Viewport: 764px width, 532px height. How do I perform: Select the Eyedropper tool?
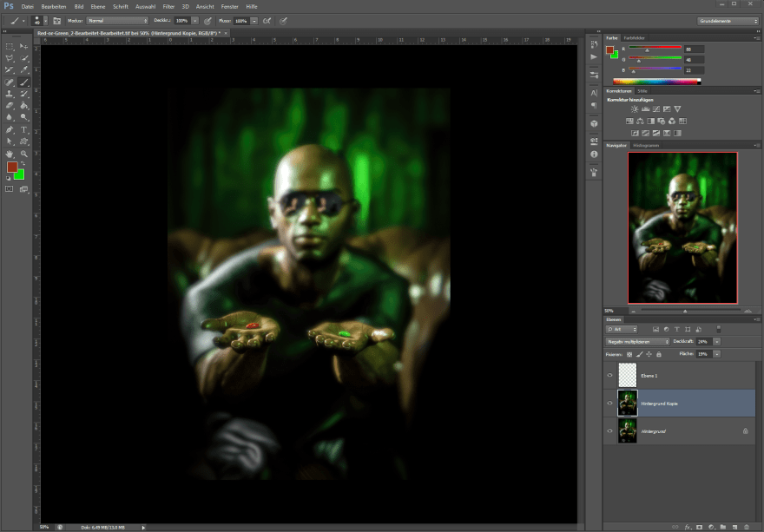click(24, 69)
